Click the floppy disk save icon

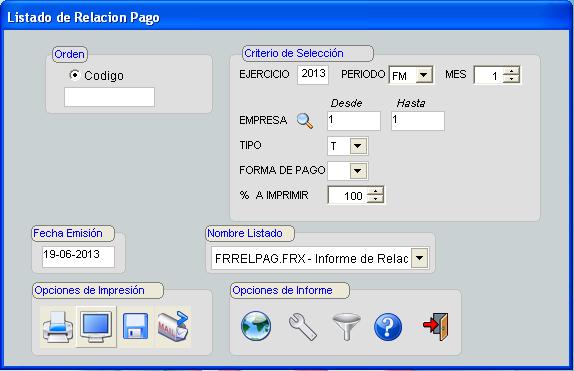(135, 326)
